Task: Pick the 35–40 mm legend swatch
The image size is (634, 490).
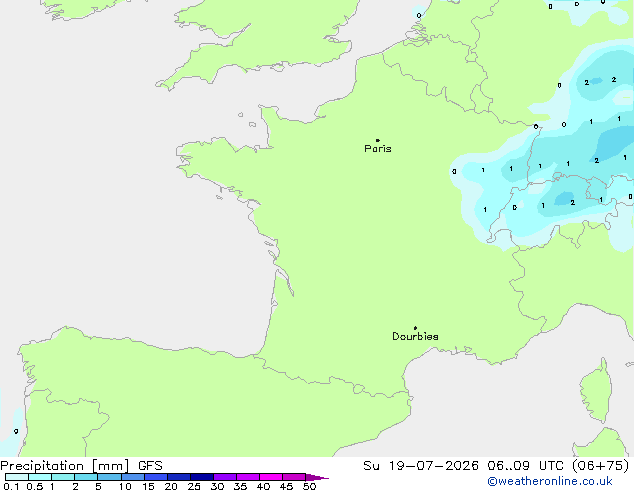Action: click(248, 477)
